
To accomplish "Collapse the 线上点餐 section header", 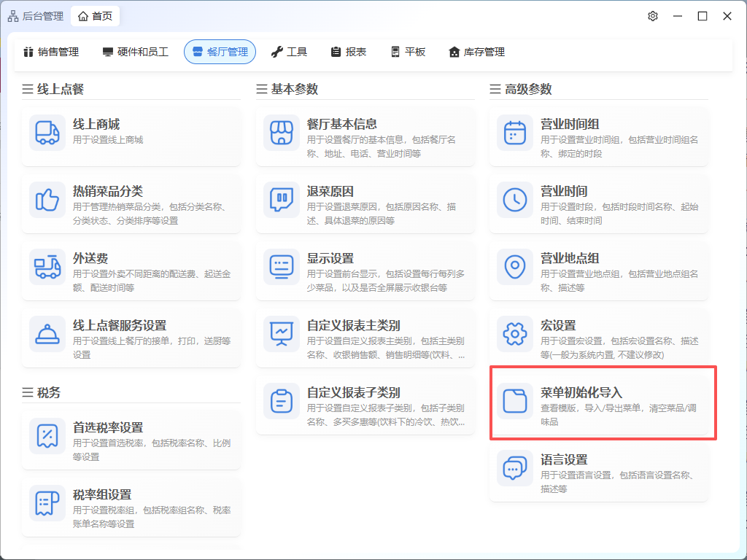I will (53, 89).
